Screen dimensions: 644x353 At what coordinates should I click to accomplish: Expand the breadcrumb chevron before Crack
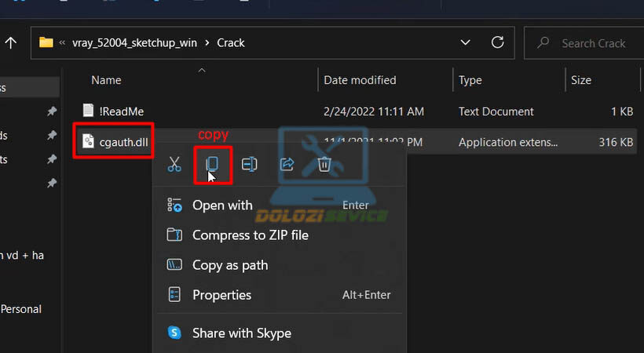point(207,43)
